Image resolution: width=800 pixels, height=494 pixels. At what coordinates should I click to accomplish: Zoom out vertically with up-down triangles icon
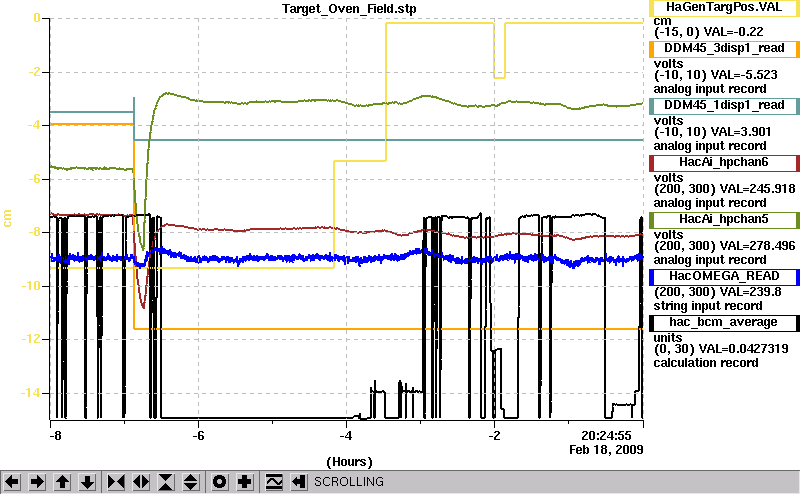[191, 482]
